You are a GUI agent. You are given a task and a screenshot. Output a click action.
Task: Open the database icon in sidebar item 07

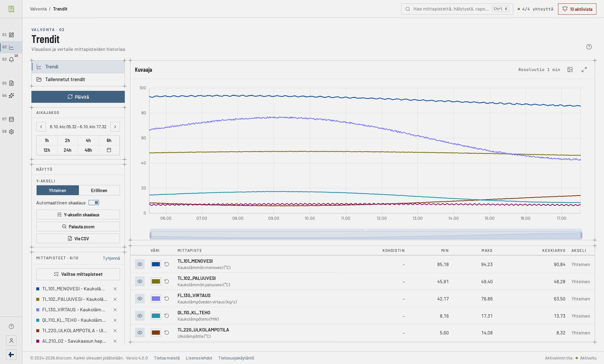[x=11, y=119]
